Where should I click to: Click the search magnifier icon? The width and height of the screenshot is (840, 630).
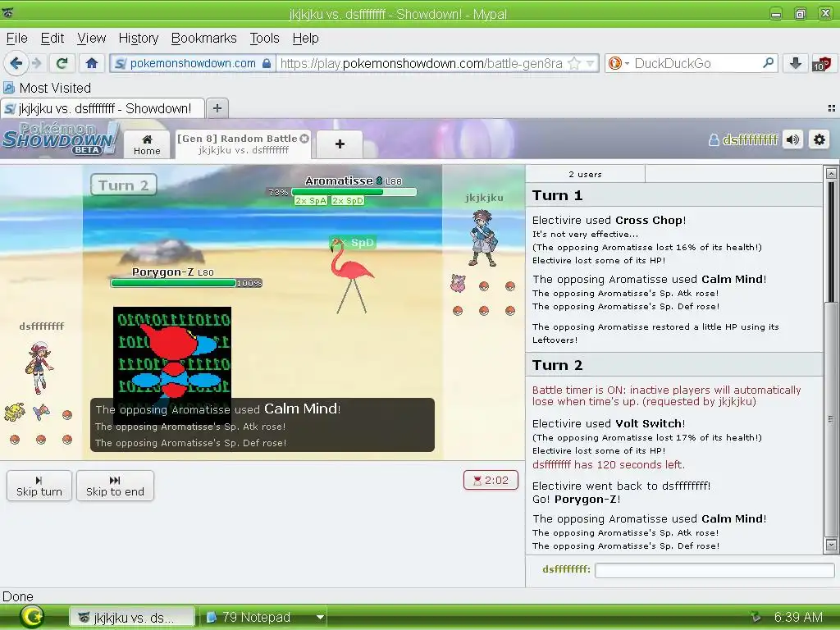pos(768,63)
